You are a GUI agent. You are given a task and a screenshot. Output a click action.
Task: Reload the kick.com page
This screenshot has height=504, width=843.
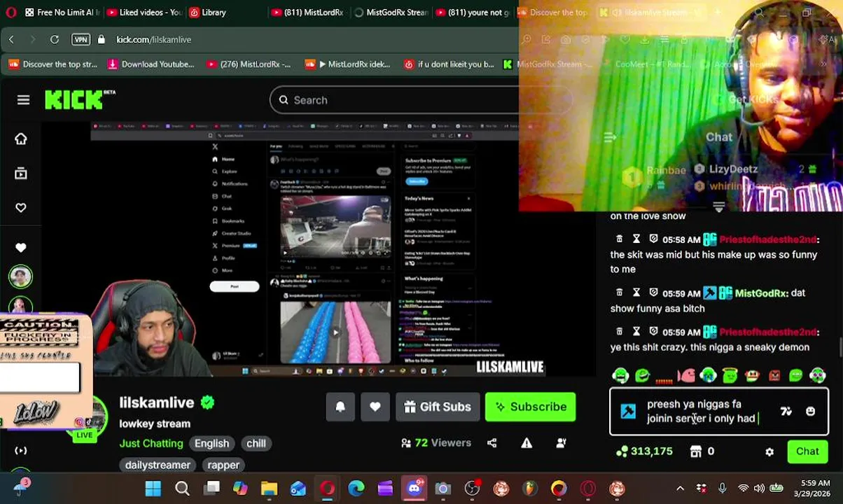(54, 40)
